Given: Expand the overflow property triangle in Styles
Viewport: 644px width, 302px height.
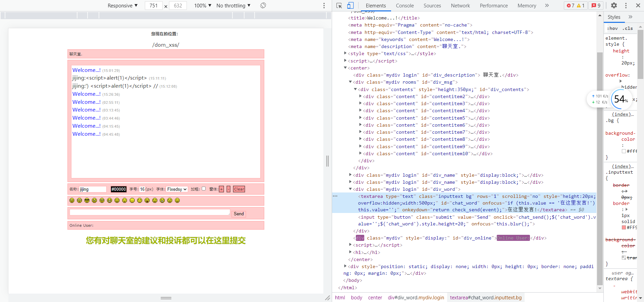Looking at the screenshot, I should point(621,81).
